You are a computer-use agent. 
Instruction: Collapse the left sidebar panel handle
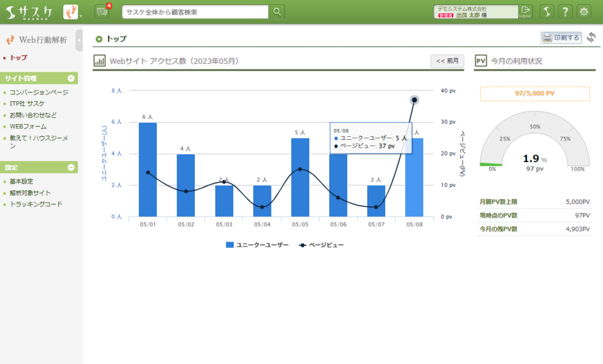[x=79, y=40]
